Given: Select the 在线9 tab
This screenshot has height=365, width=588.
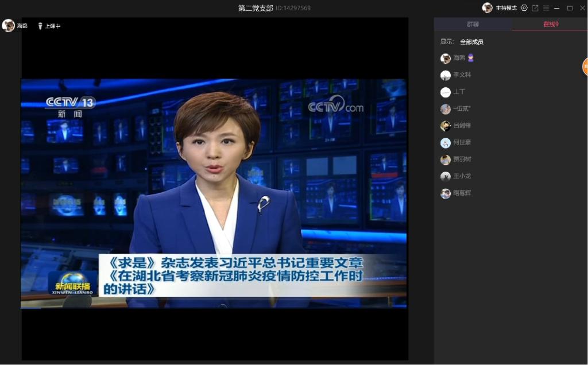Looking at the screenshot, I should (x=551, y=24).
